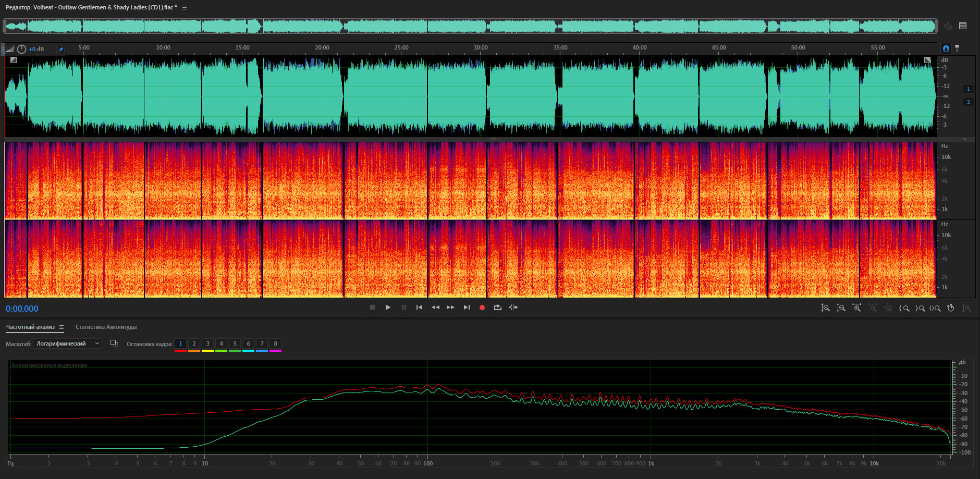
Task: Select hold frame 6 button
Action: [248, 344]
